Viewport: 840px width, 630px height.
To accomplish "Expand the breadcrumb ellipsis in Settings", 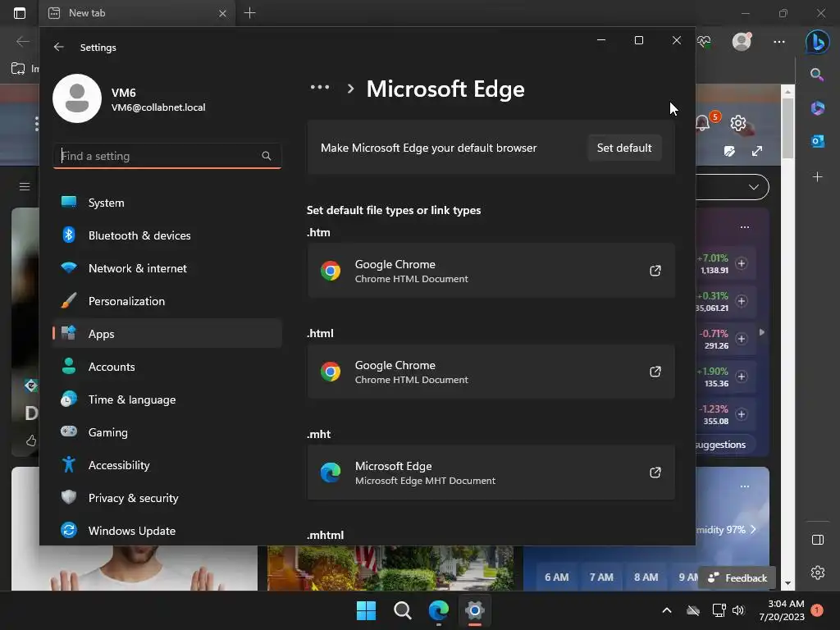I will [x=320, y=87].
